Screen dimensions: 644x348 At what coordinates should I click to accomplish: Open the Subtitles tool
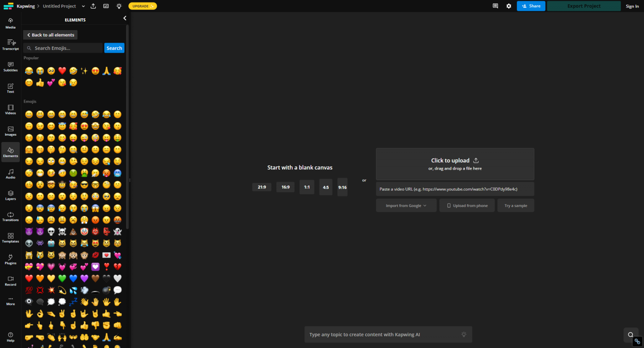(x=10, y=67)
